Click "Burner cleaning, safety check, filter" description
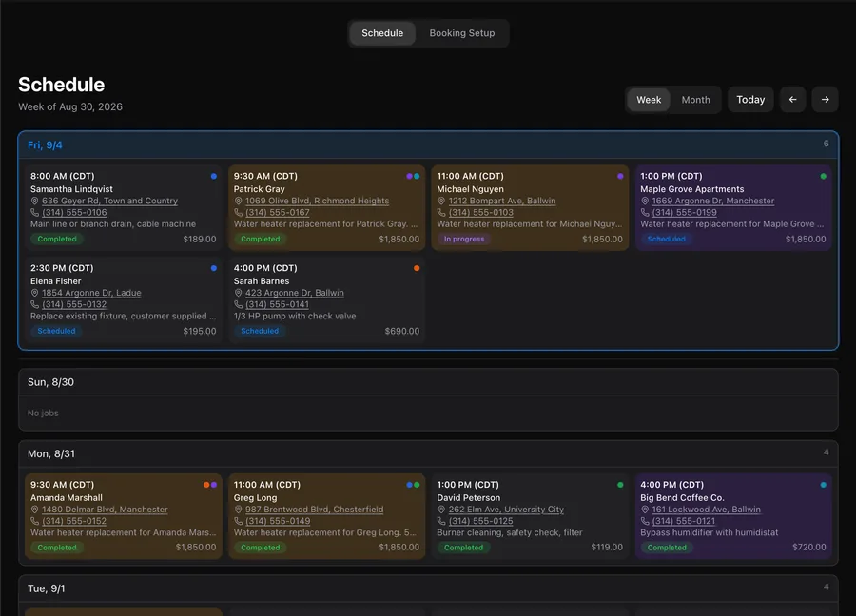Screen dimensions: 856x616 coord(510,532)
